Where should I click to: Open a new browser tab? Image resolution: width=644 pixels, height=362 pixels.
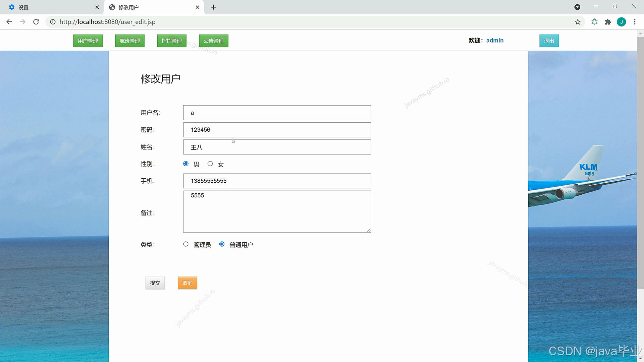213,7
